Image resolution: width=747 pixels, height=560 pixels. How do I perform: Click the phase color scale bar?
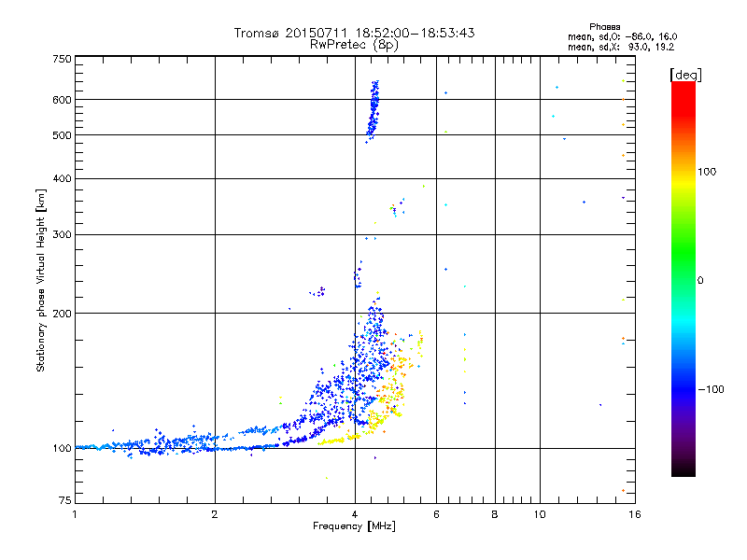pyautogui.click(x=684, y=278)
